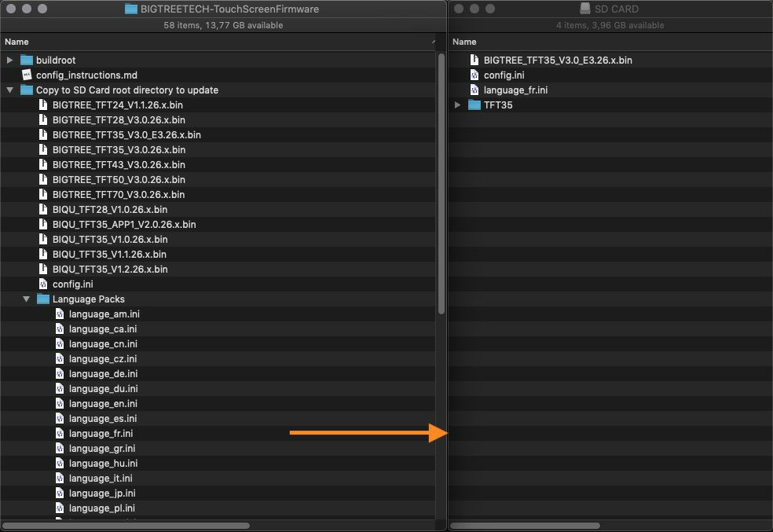Click the language_fr.ini icon in SD CARD window
The width and height of the screenshot is (773, 532).
[474, 90]
